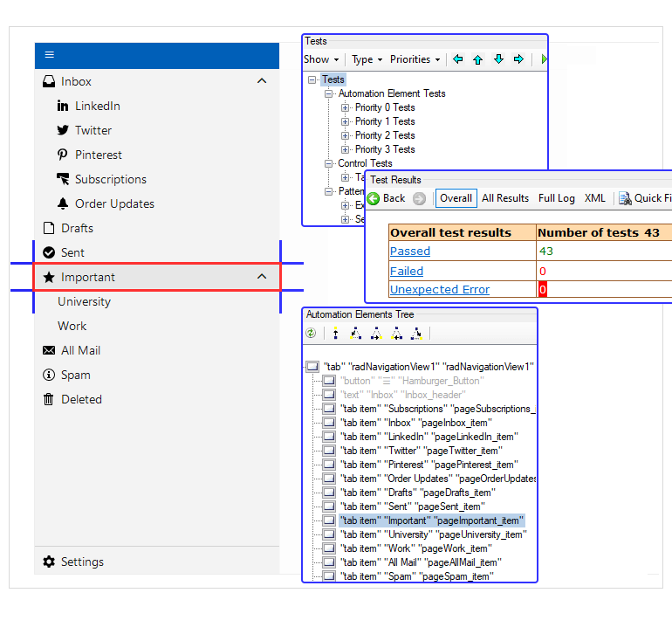Screen dimensions: 672x641
Task: Open the Unexpected Error link
Action: click(x=439, y=289)
